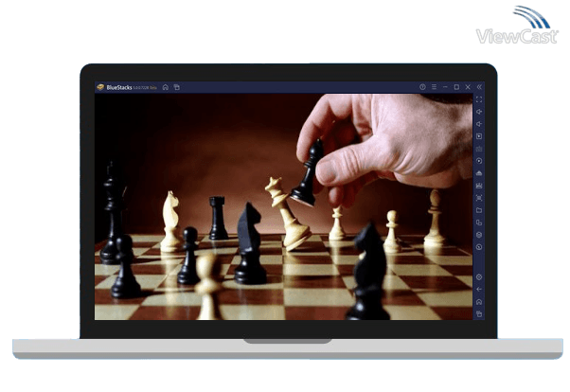
Task: Click the circular play record icon
Action: (x=479, y=161)
